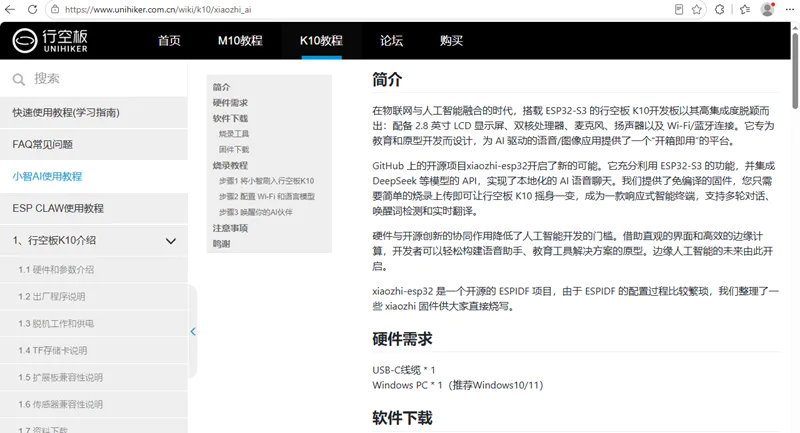Jump to 注意事项 in the table of contents
800x433 pixels.
point(230,228)
